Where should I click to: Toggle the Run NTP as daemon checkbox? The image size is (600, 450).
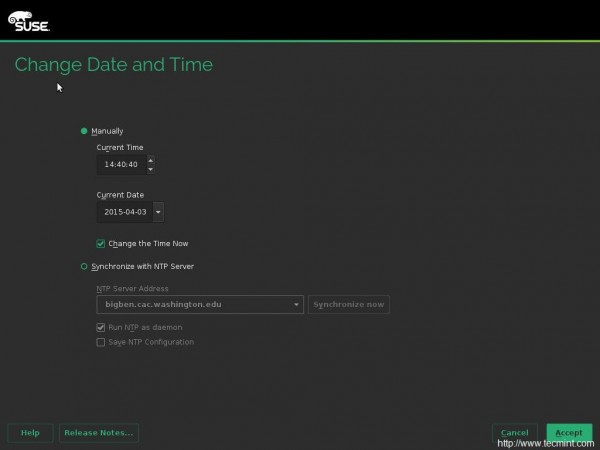(x=101, y=328)
